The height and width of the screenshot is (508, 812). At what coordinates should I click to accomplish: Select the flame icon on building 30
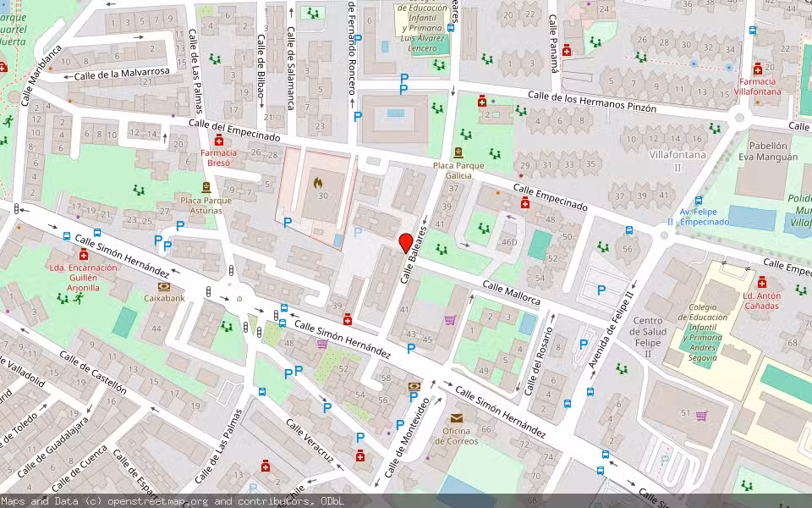tap(317, 183)
